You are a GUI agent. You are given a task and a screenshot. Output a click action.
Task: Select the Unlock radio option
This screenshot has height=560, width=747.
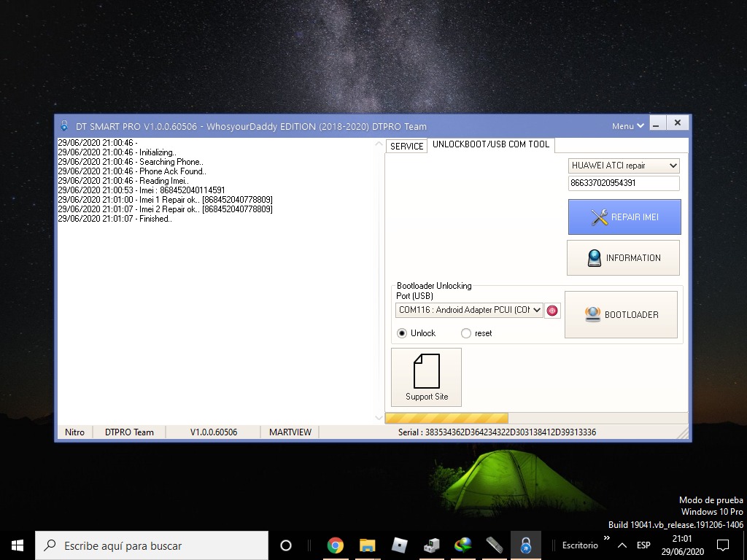pyautogui.click(x=417, y=333)
